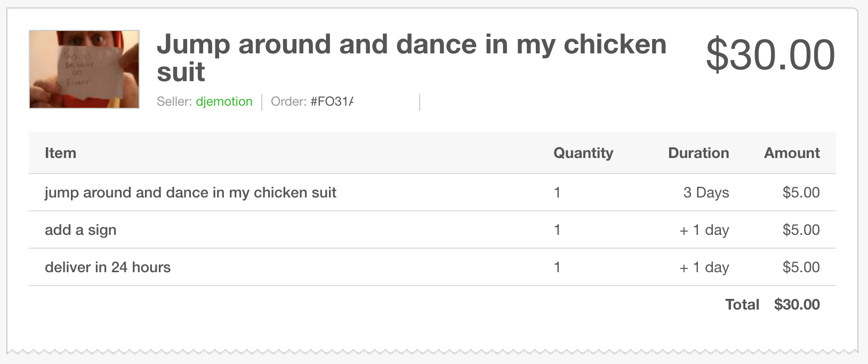Click the bold $30.00 total amount
The image size is (868, 364).
point(797,305)
